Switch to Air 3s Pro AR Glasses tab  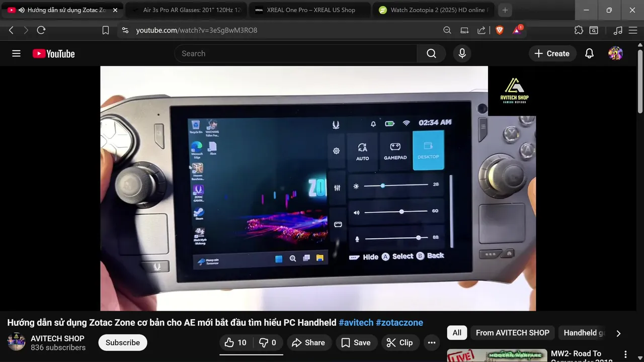pyautogui.click(x=185, y=10)
